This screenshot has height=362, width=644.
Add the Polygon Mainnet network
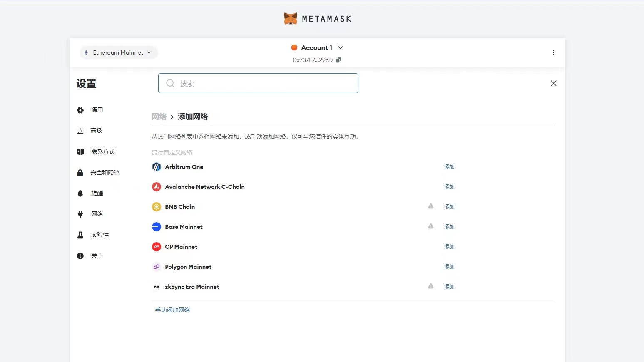(x=449, y=267)
